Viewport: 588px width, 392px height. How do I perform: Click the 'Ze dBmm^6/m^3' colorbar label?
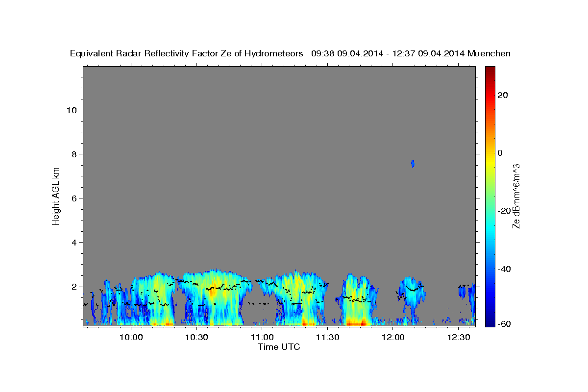click(x=515, y=196)
